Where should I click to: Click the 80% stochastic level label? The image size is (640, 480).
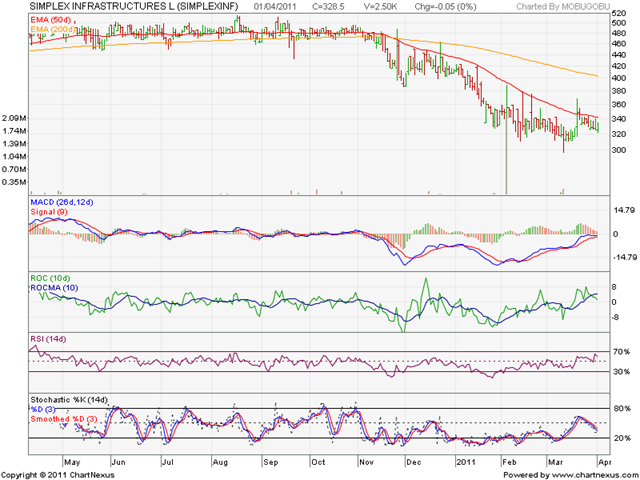tap(621, 409)
